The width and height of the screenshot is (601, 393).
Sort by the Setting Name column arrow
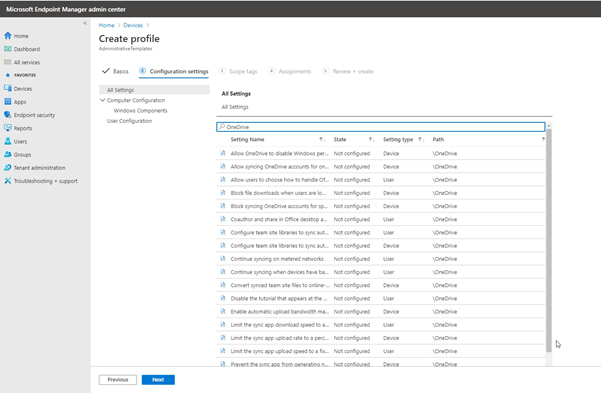[x=322, y=140]
